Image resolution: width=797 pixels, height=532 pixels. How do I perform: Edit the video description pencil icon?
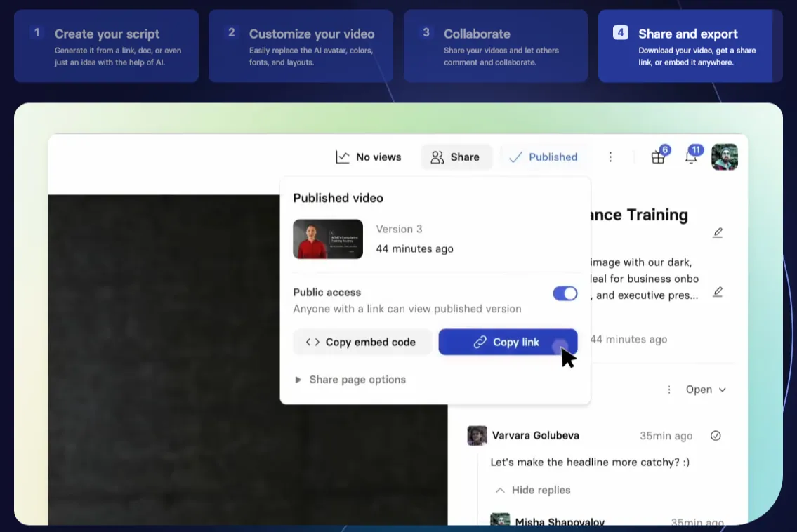coord(718,292)
